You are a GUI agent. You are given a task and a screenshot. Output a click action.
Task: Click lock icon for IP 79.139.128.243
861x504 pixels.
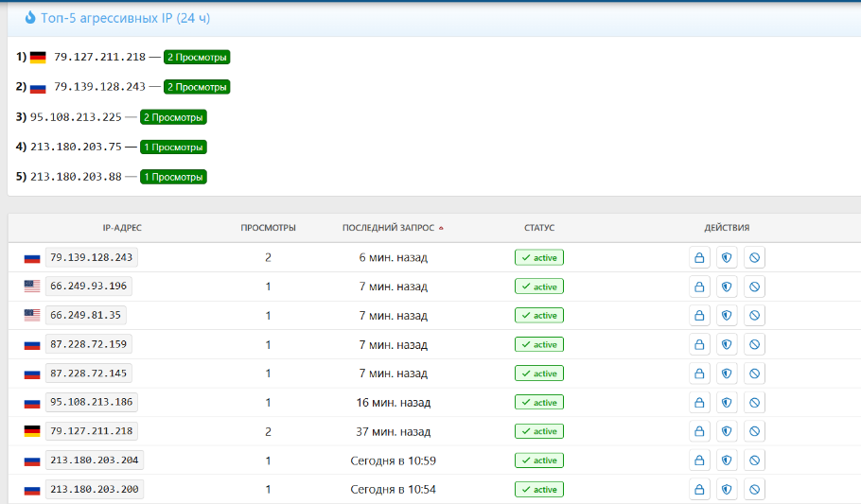[x=700, y=257]
